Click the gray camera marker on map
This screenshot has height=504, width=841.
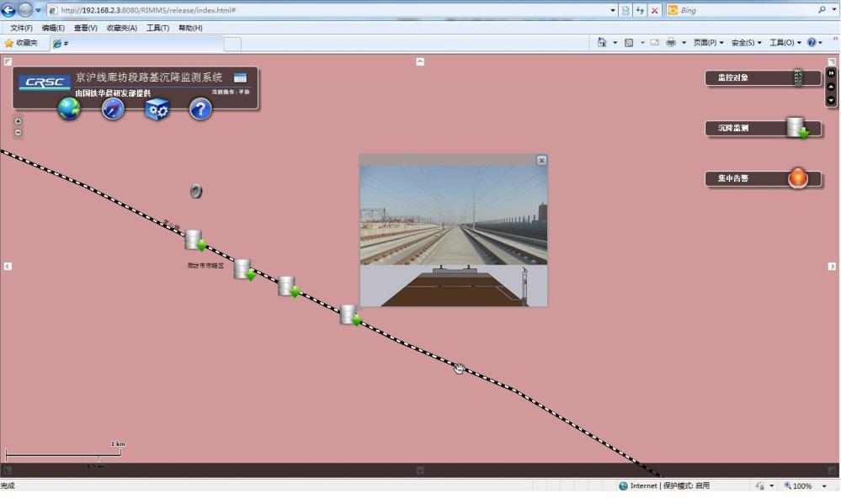point(196,191)
